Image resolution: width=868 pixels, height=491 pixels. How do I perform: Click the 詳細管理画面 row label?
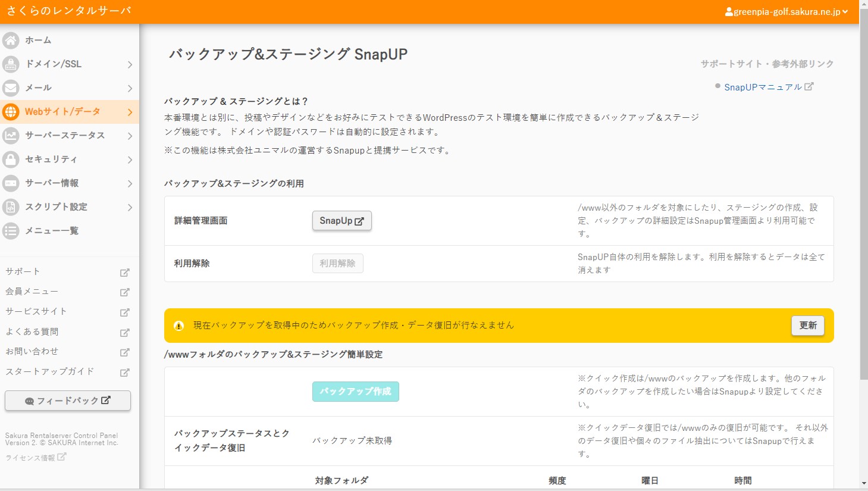tap(201, 221)
